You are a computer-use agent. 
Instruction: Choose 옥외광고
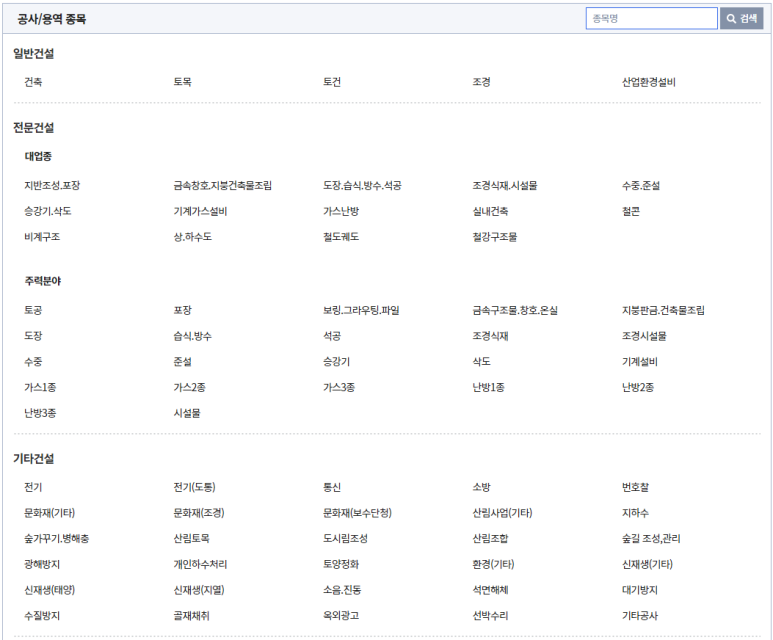(341, 616)
